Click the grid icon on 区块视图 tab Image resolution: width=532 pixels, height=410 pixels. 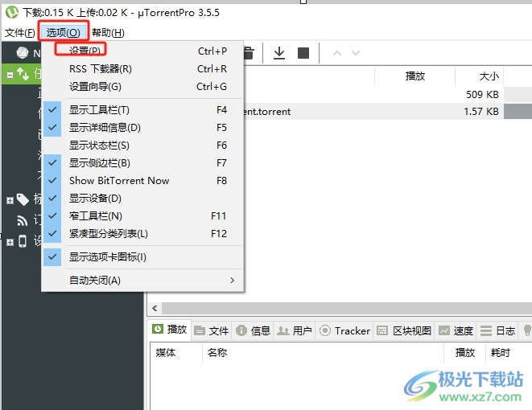382,330
